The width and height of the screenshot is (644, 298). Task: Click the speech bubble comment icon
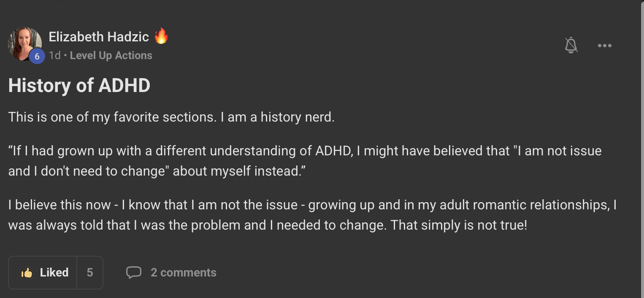tap(134, 273)
